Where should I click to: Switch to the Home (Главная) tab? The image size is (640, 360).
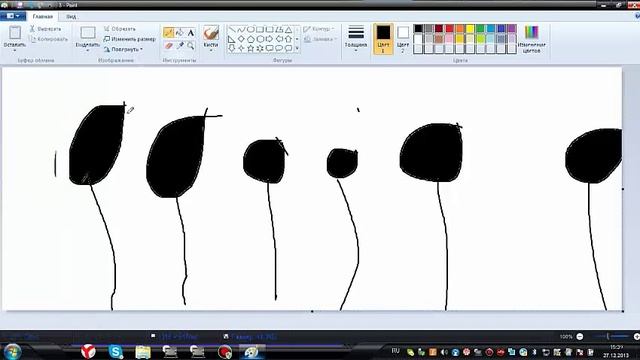point(43,17)
